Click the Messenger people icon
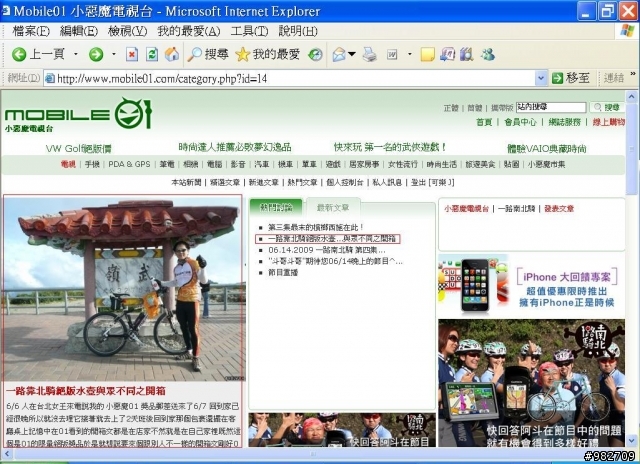This screenshot has height=464, width=640. click(x=487, y=54)
